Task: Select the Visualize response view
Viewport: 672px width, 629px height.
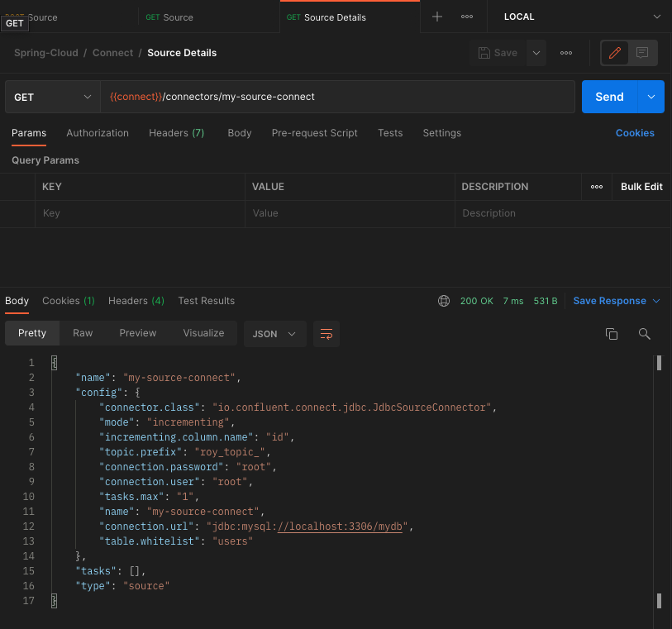Action: click(203, 333)
